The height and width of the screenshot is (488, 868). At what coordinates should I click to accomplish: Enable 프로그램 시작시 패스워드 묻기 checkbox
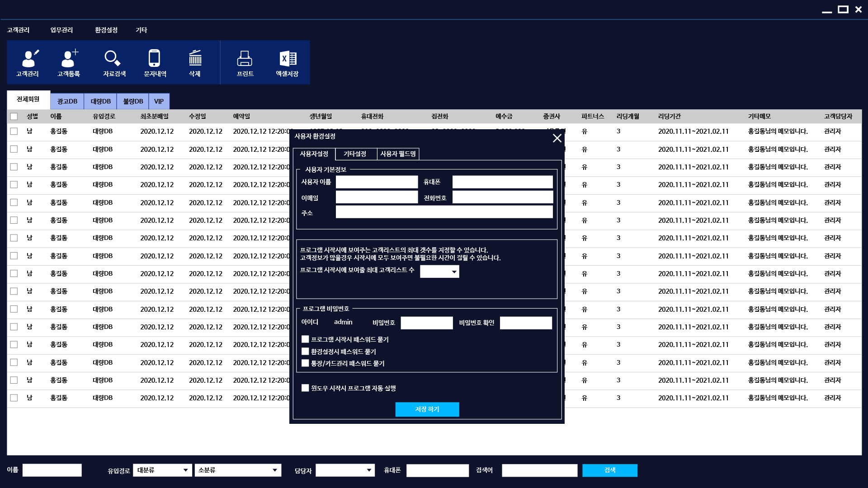(306, 339)
